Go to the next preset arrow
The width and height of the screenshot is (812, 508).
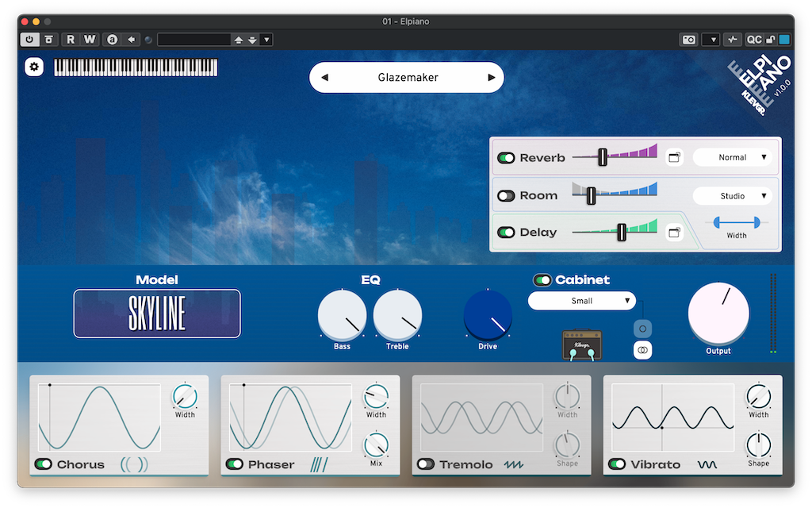point(491,77)
